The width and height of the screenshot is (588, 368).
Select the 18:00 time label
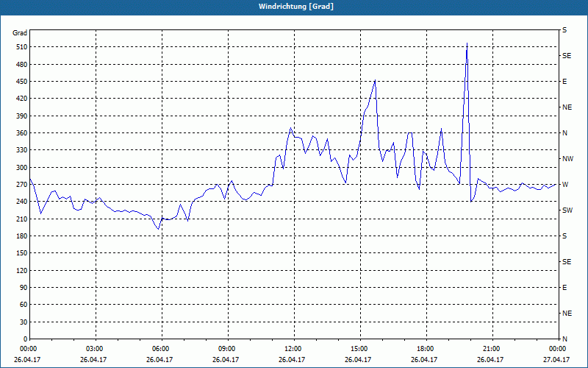tap(424, 348)
